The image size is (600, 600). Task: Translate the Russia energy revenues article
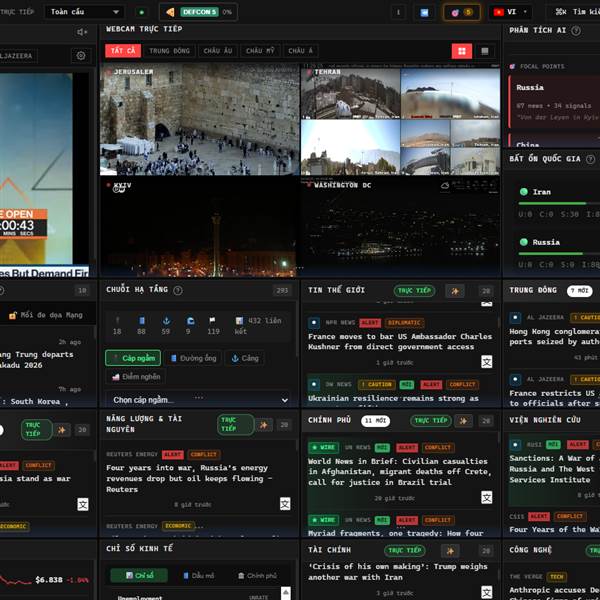tap(285, 505)
